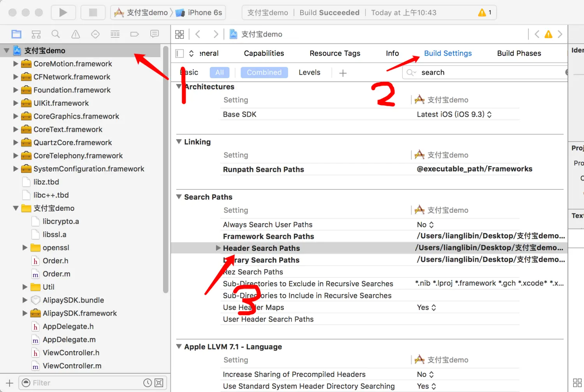The image size is (584, 392).
Task: Expand the openssl folder
Action: coord(25,248)
